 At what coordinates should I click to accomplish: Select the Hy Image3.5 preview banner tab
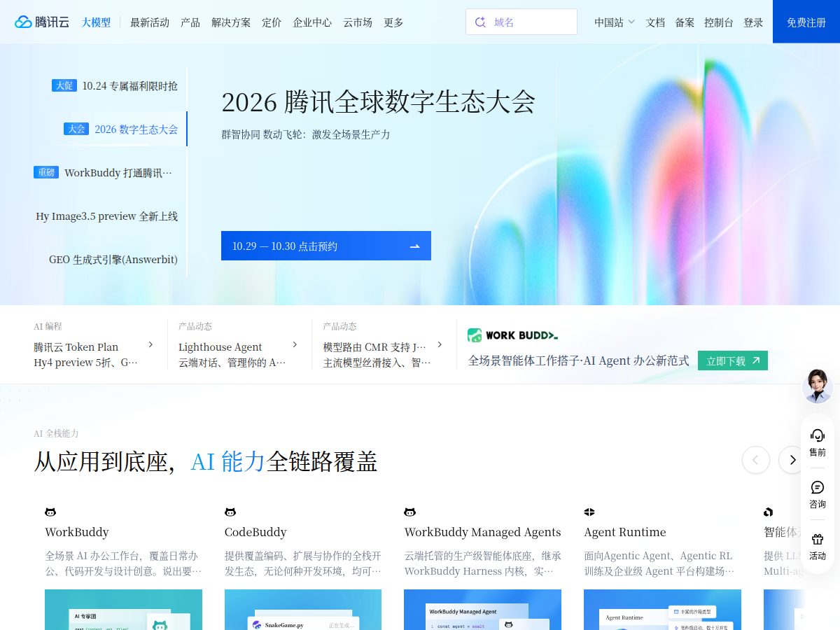pyautogui.click(x=107, y=216)
